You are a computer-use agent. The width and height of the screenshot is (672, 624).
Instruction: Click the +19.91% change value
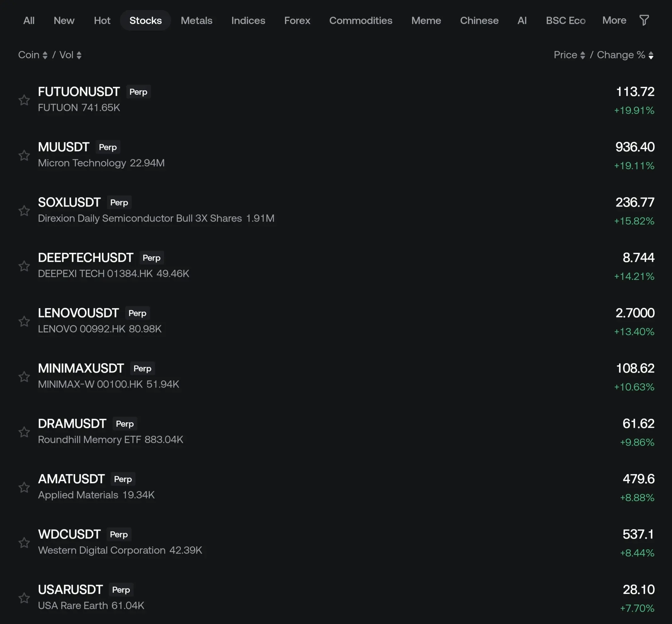click(x=634, y=110)
